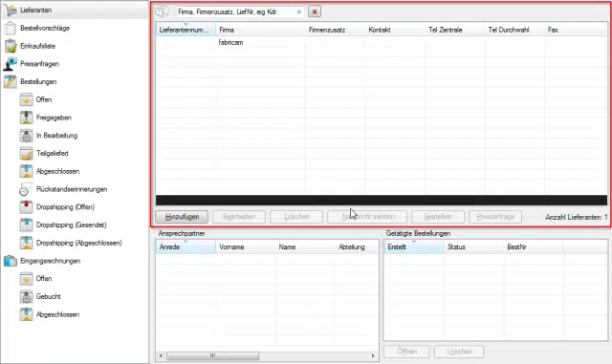Viewport: 612px width, 364px height.
Task: Click Ansprechpartner scrollbar left arrow
Action: coord(161,355)
